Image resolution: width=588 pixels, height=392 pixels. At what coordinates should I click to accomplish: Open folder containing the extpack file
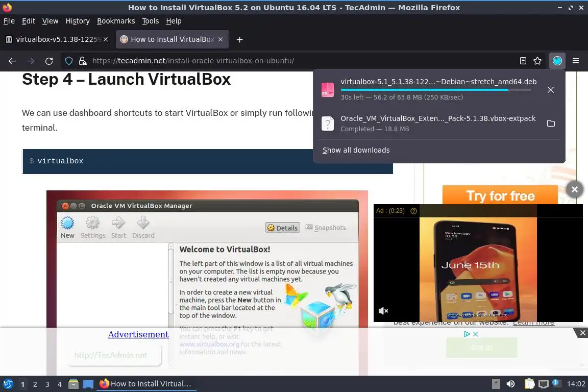pos(551,124)
